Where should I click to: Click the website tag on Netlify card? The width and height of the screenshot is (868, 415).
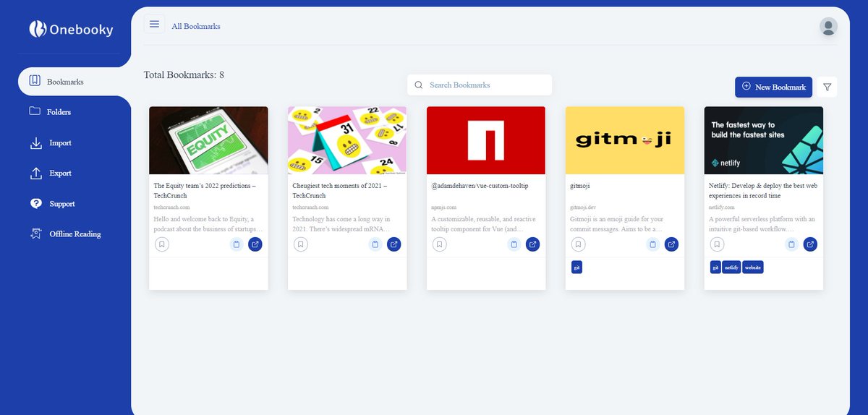753,268
